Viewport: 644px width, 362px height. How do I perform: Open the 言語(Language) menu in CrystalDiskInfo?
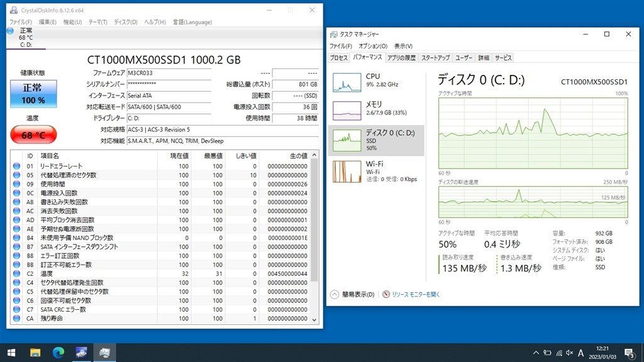coord(192,22)
